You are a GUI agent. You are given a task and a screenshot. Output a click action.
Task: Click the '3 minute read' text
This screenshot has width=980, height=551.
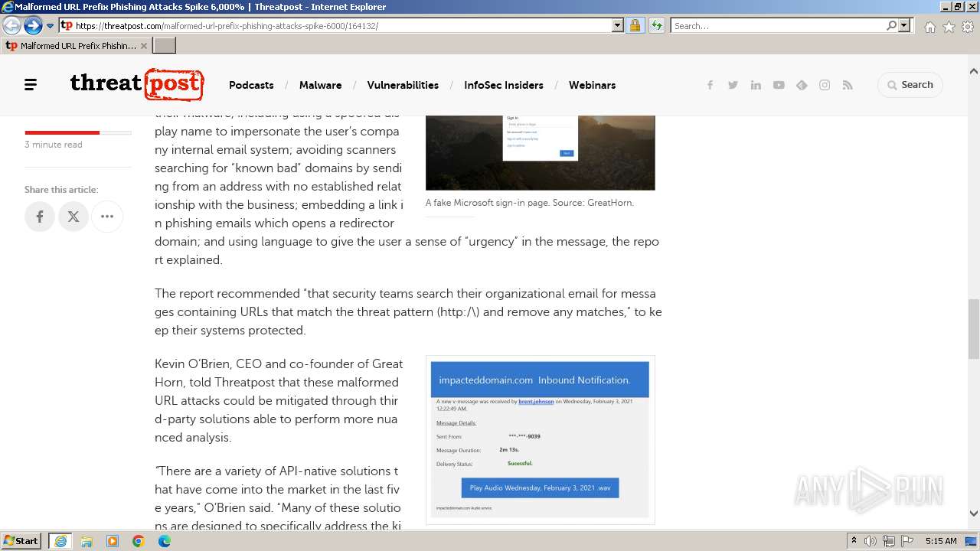pos(54,145)
